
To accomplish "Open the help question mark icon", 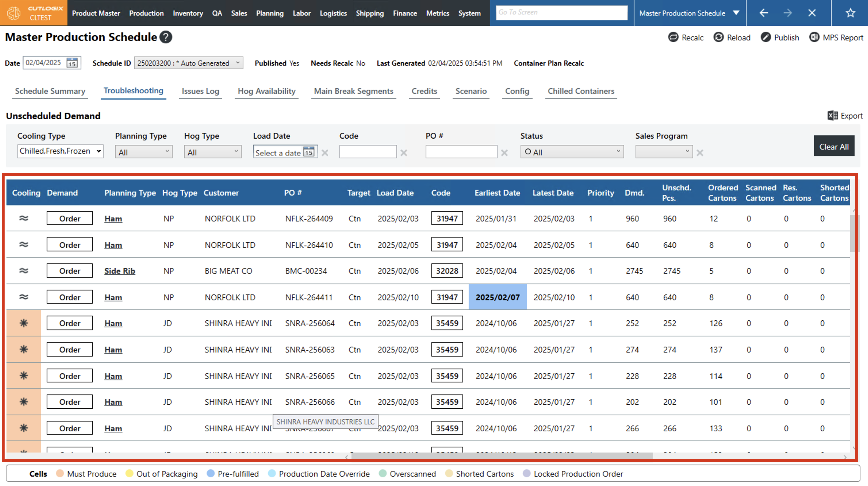I will point(166,37).
